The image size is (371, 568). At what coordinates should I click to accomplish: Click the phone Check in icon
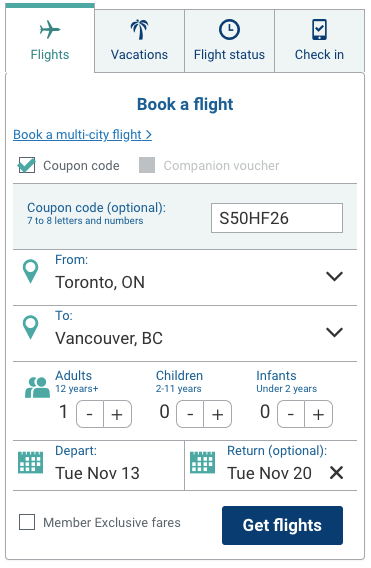click(x=319, y=29)
